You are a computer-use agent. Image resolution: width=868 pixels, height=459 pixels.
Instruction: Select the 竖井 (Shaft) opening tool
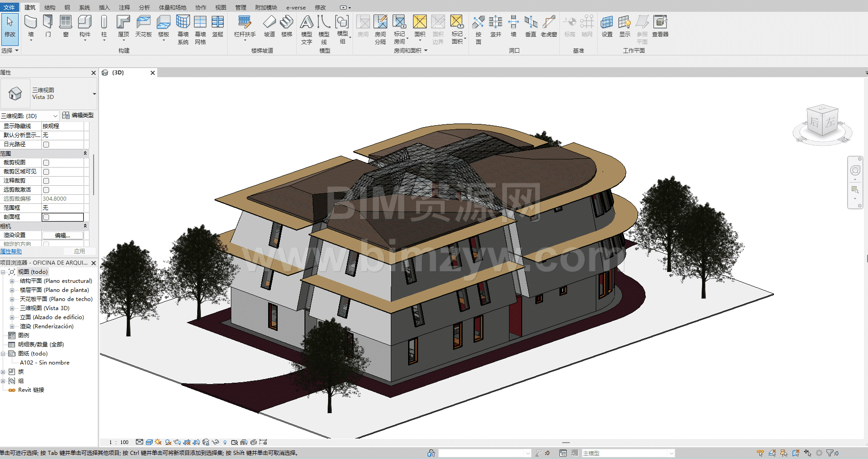(x=496, y=26)
